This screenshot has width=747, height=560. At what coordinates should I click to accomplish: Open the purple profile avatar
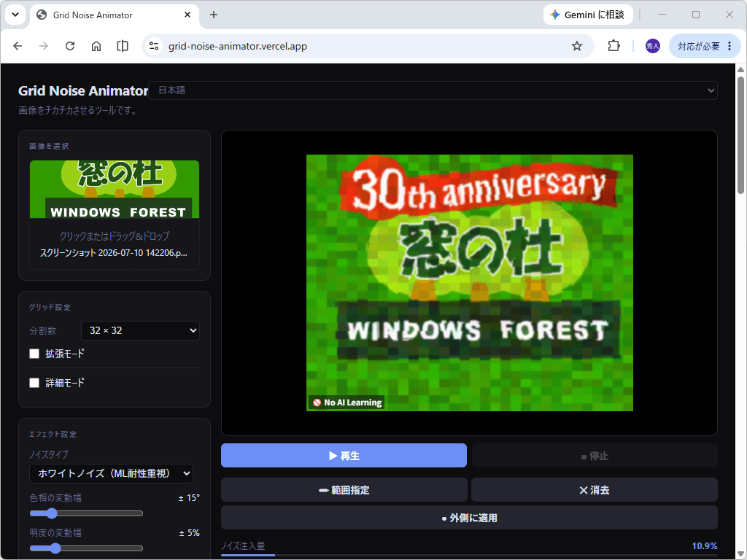653,46
